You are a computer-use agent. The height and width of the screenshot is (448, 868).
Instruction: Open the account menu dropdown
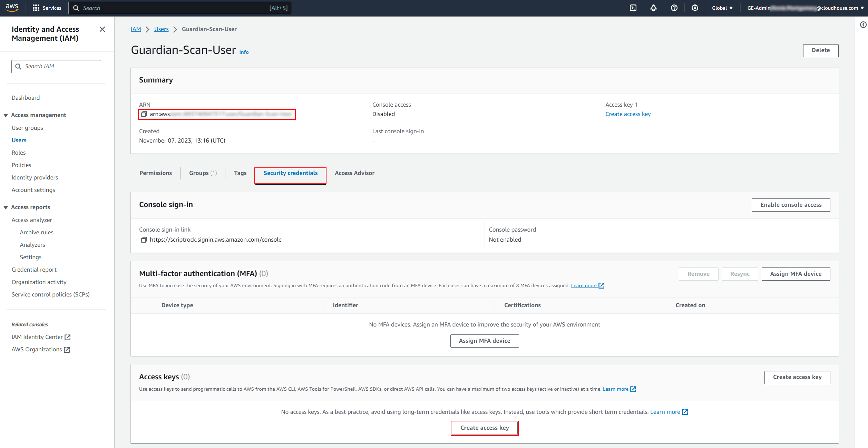pyautogui.click(x=805, y=8)
